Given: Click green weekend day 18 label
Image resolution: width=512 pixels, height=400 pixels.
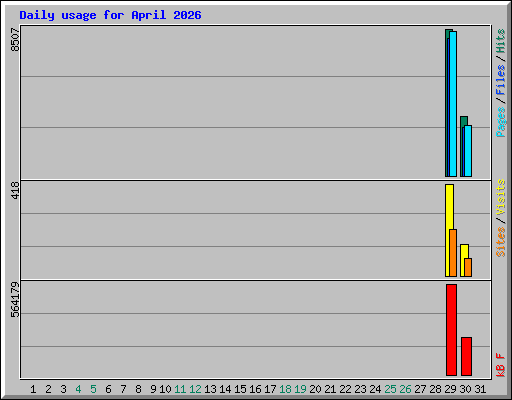Looking at the screenshot, I should [285, 389].
